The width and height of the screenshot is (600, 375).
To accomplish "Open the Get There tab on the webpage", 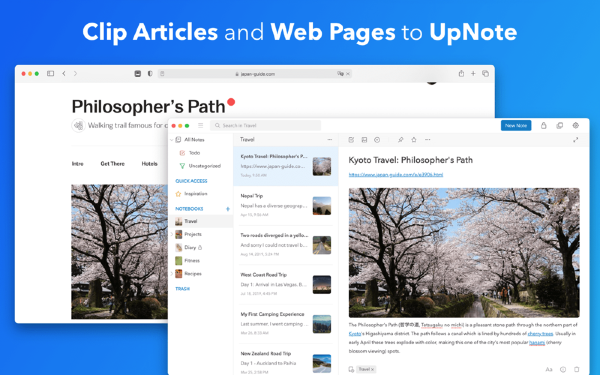I will [112, 164].
